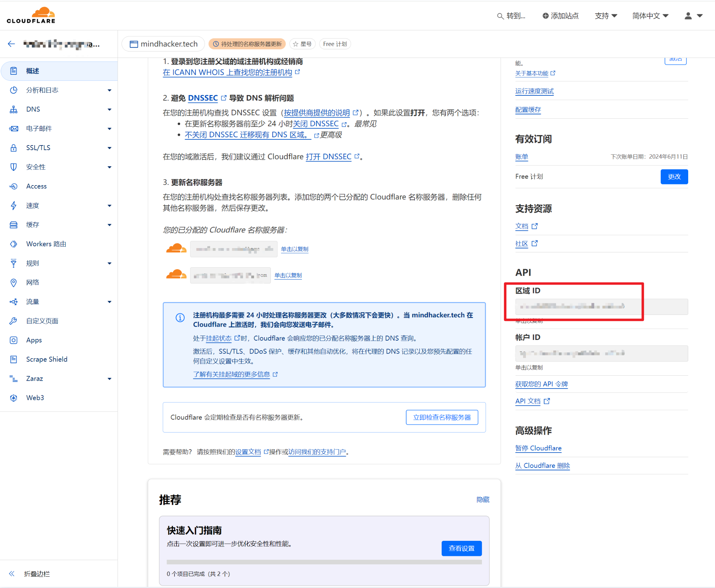Click the quick start progress bar
This screenshot has width=715, height=588.
click(x=324, y=562)
